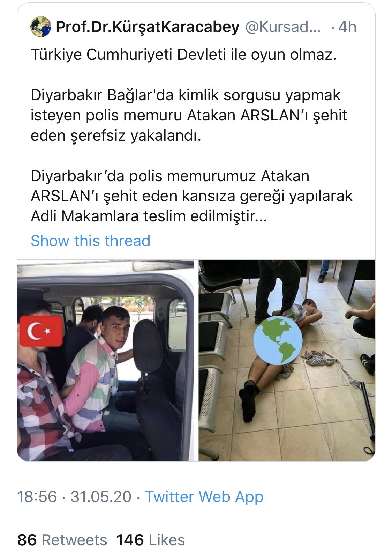Expand Show this thread

pyautogui.click(x=91, y=241)
